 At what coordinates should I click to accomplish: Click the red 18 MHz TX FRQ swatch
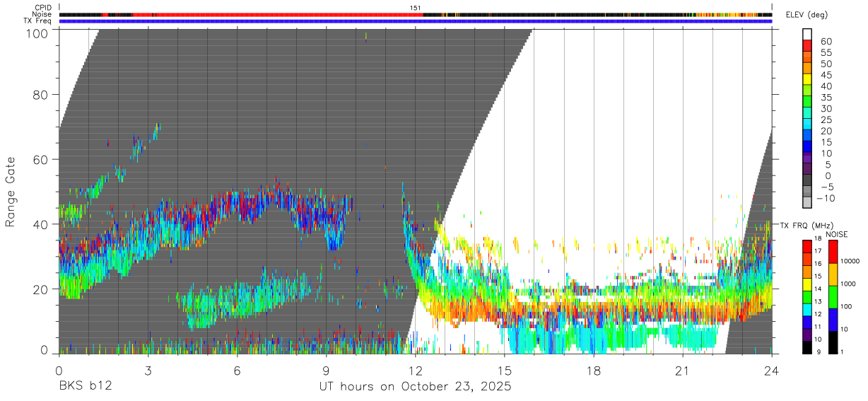(808, 245)
